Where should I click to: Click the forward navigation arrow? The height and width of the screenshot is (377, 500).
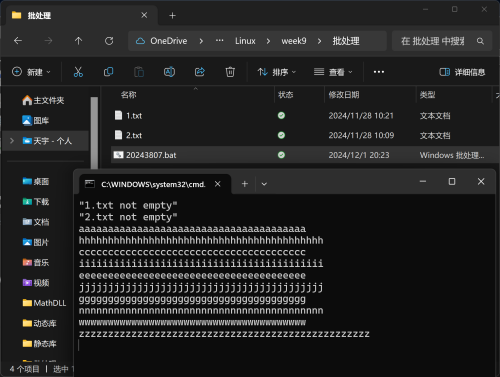(48, 41)
